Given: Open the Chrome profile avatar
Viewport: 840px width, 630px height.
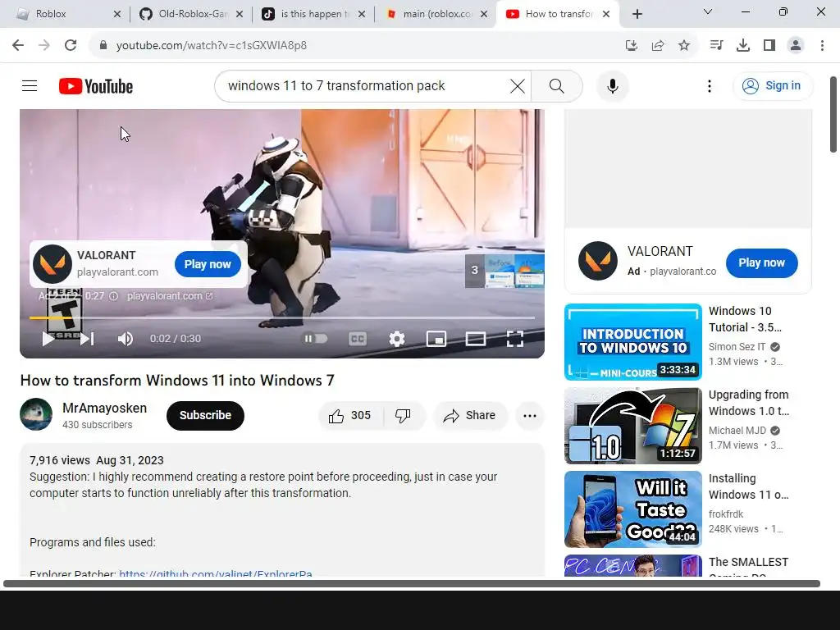Looking at the screenshot, I should tap(796, 46).
